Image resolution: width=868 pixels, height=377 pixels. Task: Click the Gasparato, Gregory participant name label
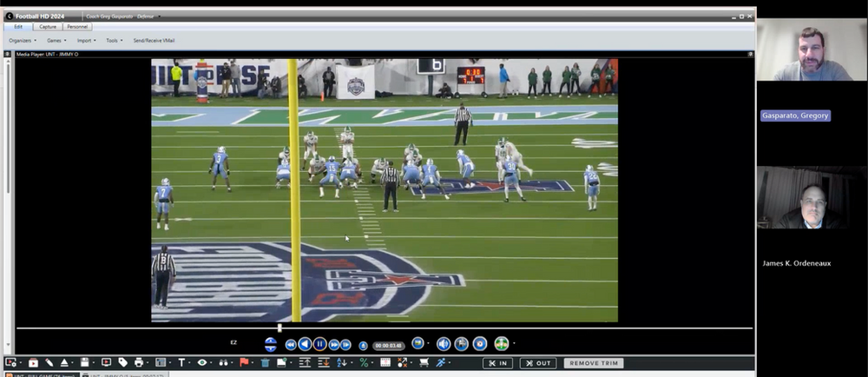(x=795, y=116)
